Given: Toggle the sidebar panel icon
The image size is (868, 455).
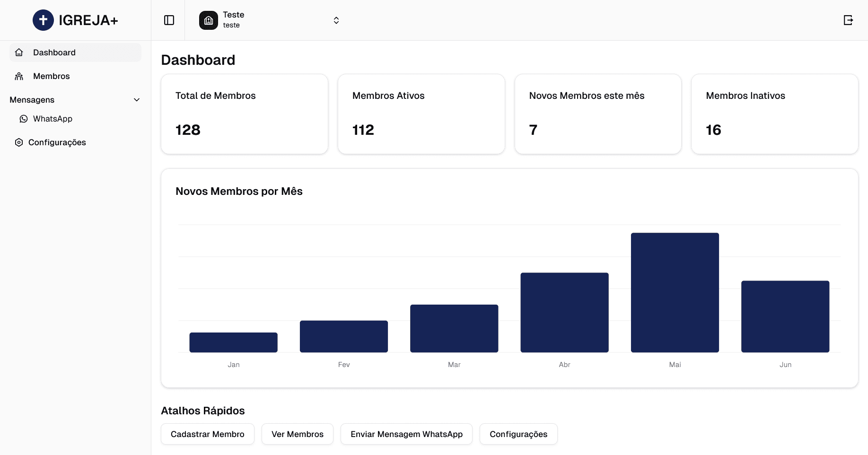Looking at the screenshot, I should point(169,20).
